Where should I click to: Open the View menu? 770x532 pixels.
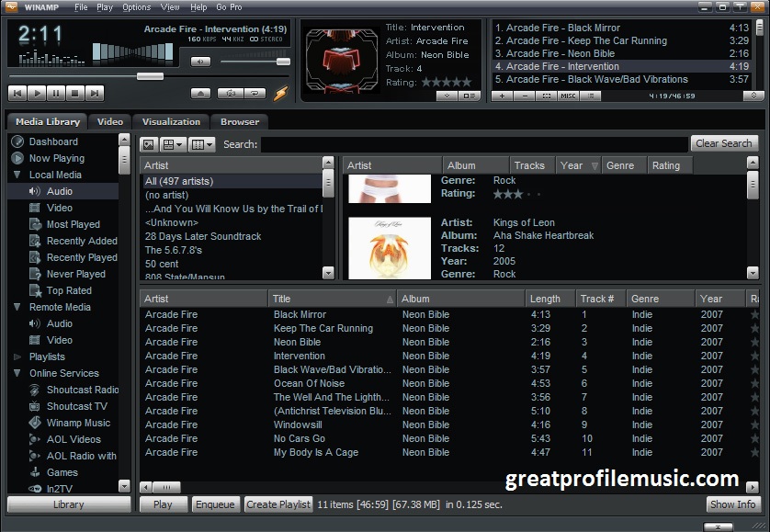(x=170, y=6)
